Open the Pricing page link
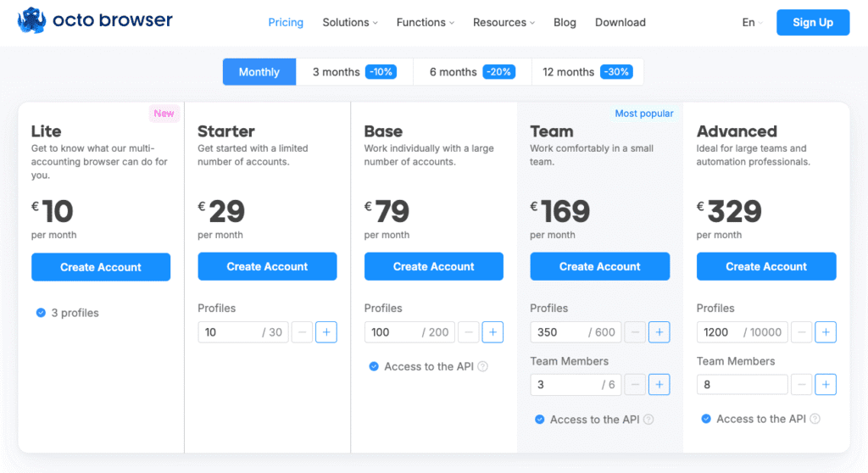This screenshot has width=868, height=473. pos(286,22)
